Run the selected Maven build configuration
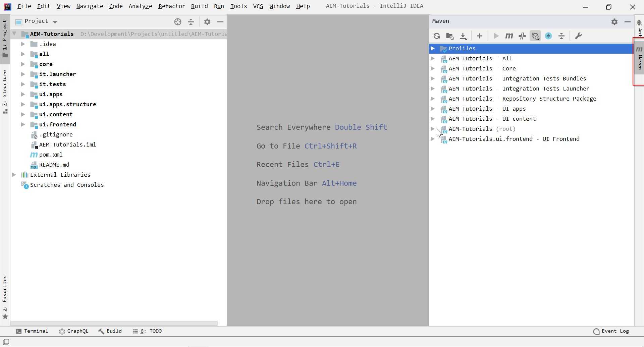This screenshot has height=347, width=644. pyautogui.click(x=496, y=36)
